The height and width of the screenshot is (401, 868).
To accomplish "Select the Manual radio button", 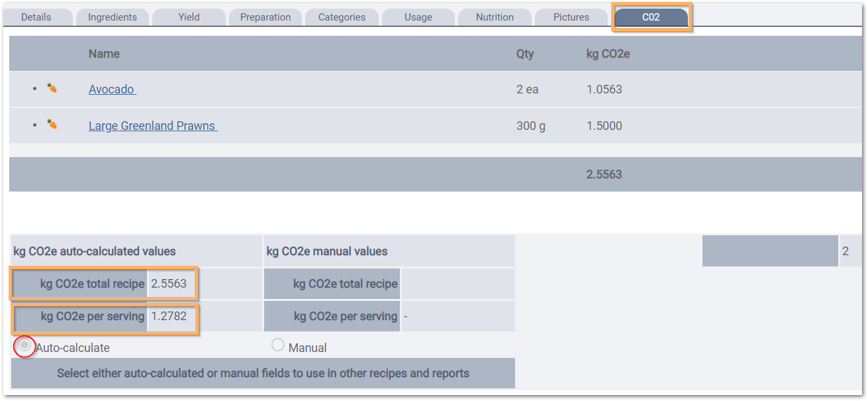I will pos(277,344).
